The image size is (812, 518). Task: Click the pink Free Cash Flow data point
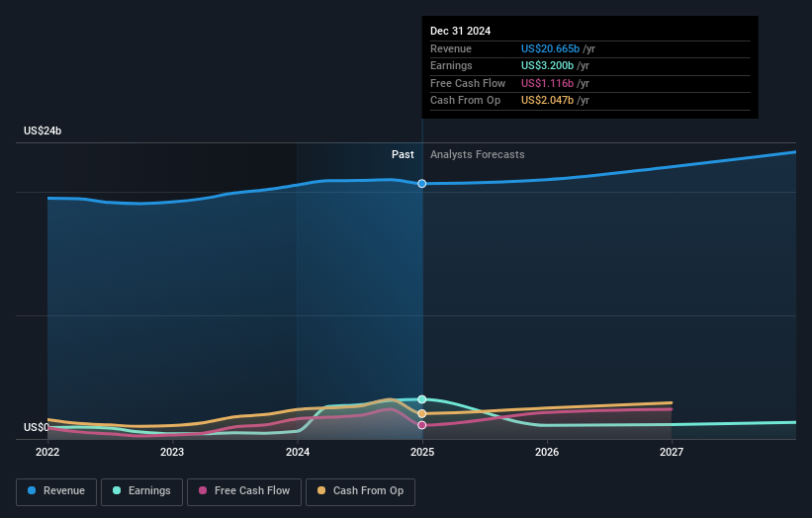422,425
